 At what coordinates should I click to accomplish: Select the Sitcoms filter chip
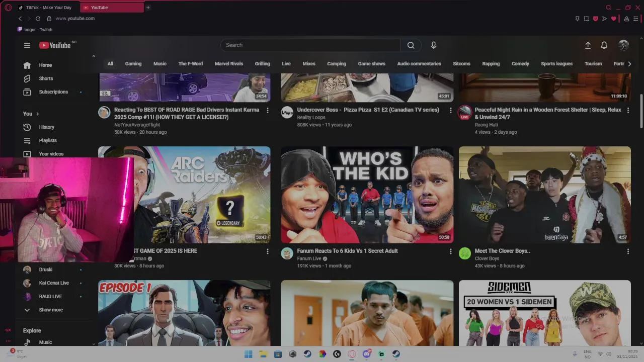[x=461, y=64]
